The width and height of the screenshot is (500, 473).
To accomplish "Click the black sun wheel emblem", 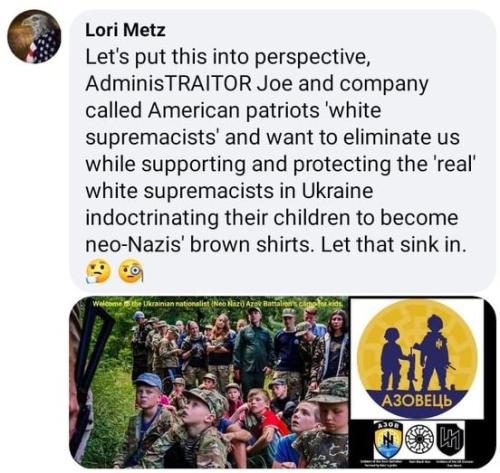I will 420,439.
